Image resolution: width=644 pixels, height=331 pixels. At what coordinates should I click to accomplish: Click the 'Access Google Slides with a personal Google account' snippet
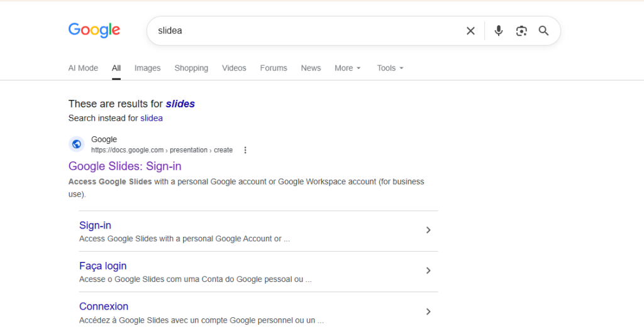pyautogui.click(x=247, y=187)
